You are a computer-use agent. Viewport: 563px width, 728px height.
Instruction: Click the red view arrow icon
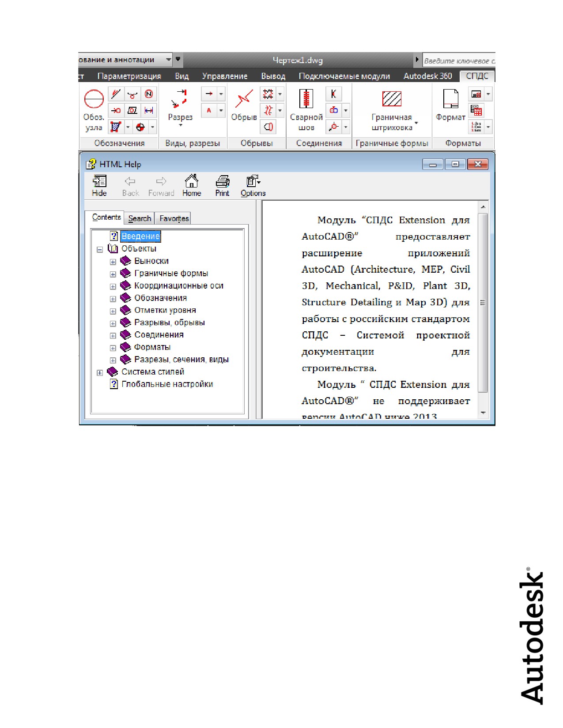(x=209, y=94)
